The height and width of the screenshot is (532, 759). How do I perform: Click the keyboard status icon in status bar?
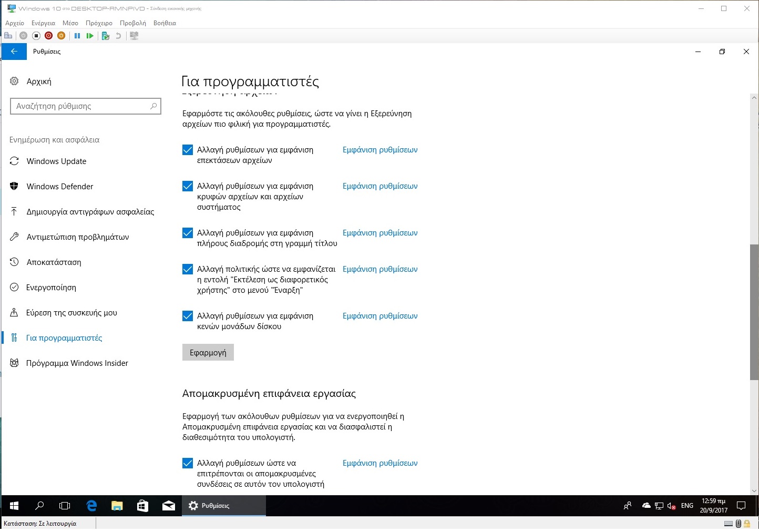tap(729, 524)
